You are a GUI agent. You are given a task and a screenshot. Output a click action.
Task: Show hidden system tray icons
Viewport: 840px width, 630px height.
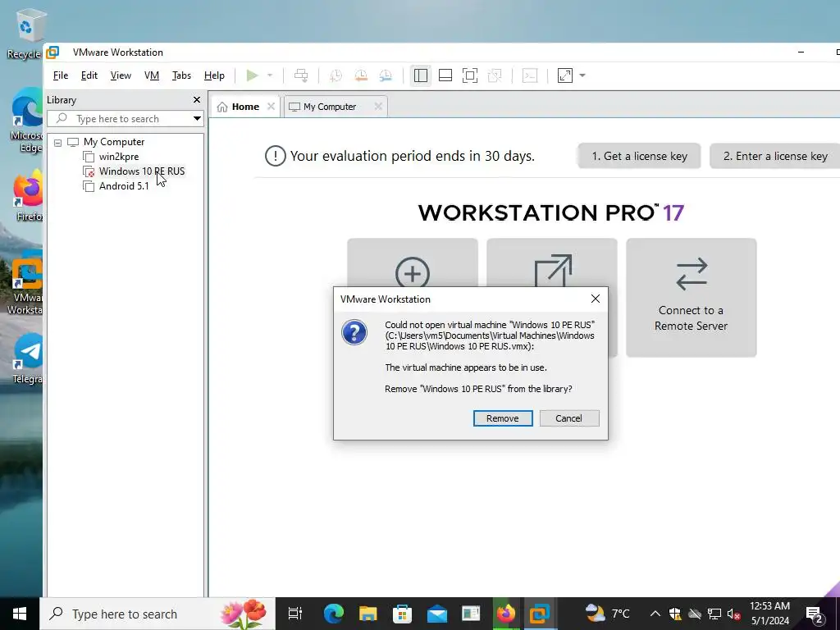tap(655, 614)
